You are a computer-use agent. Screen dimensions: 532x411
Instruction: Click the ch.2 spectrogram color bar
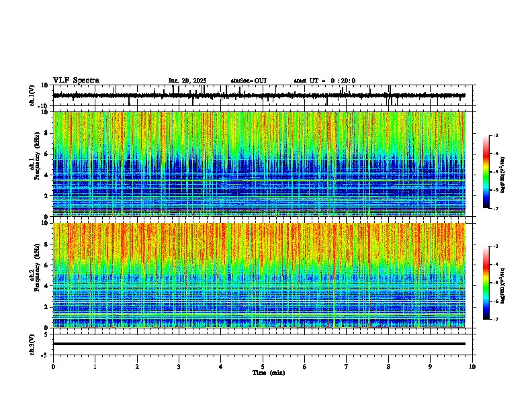(x=486, y=283)
